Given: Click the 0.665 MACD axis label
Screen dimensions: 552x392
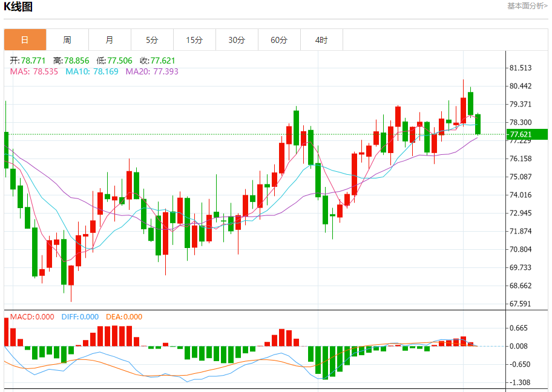Looking at the screenshot, I should [x=519, y=328].
